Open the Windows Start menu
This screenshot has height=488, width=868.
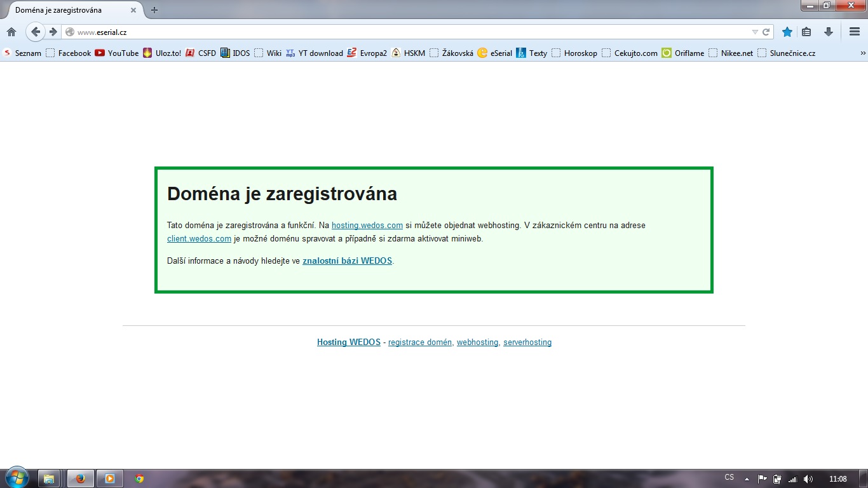[x=17, y=478]
